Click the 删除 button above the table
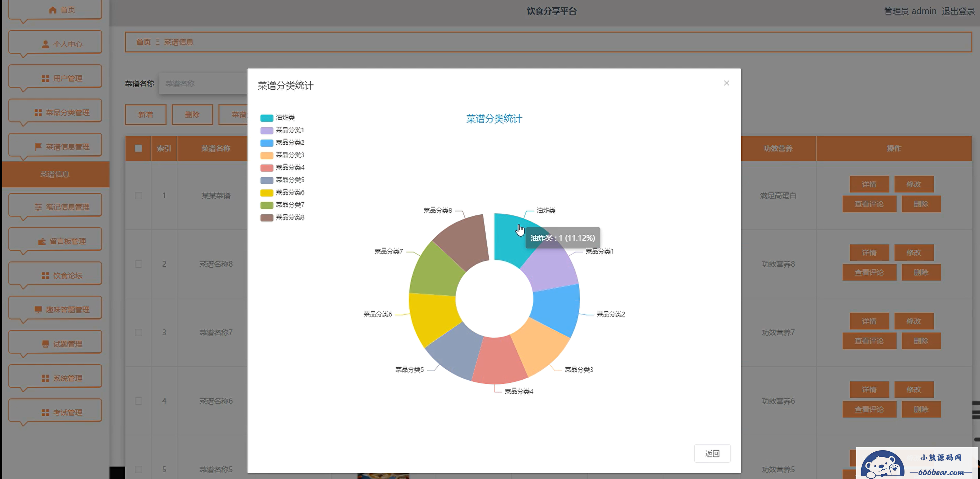This screenshot has height=479, width=980. (x=192, y=114)
